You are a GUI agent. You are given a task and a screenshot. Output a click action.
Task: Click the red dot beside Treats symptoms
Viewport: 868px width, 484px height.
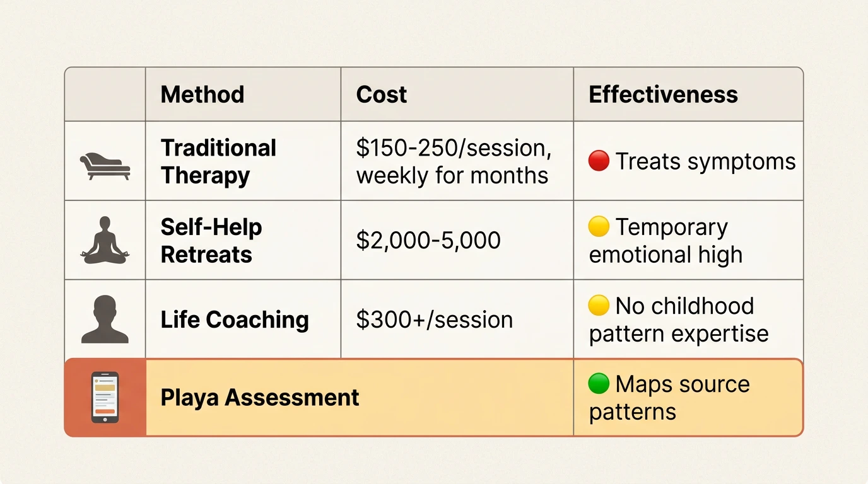tap(599, 161)
